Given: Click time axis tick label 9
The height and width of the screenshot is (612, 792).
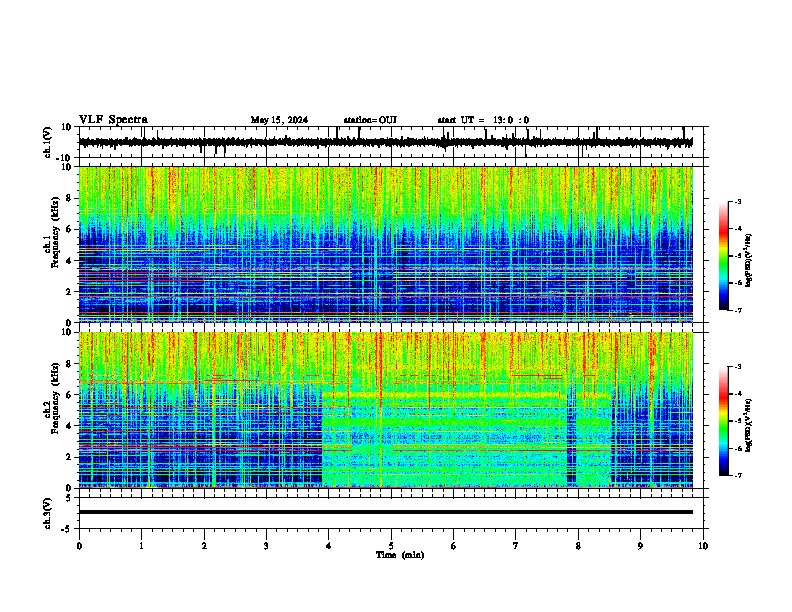Looking at the screenshot, I should pos(640,546).
